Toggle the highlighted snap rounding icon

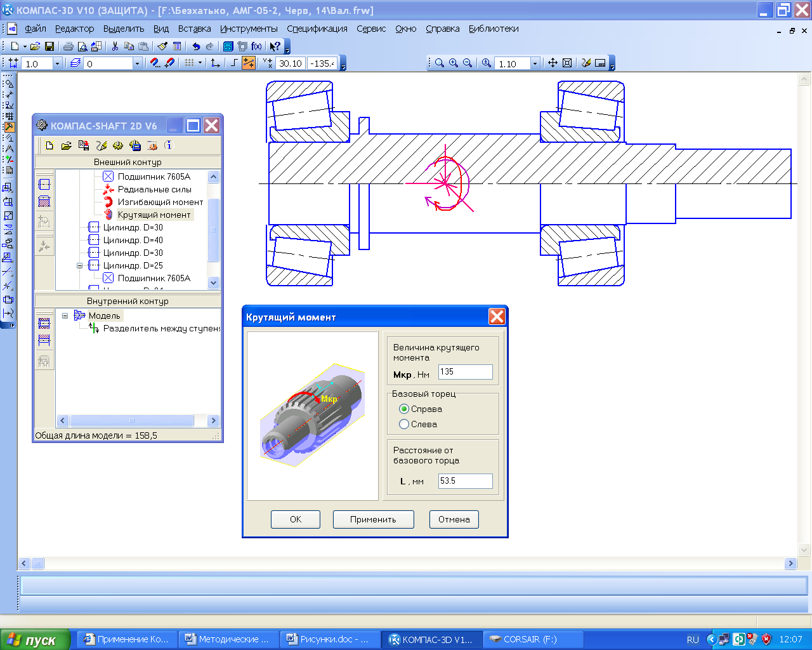coord(249,63)
